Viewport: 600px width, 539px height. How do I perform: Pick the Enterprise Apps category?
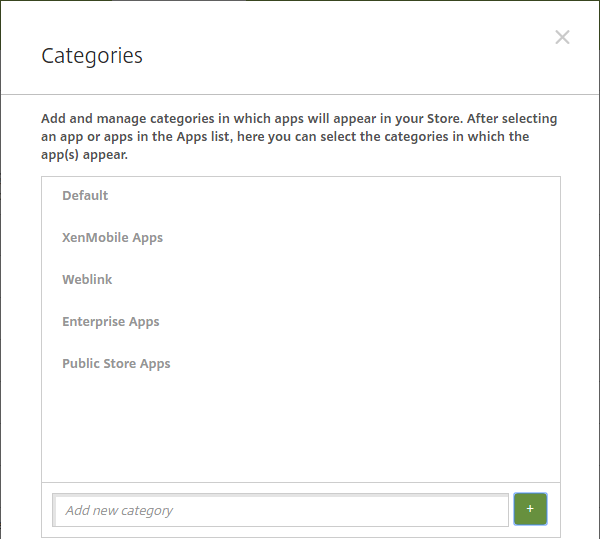110,322
